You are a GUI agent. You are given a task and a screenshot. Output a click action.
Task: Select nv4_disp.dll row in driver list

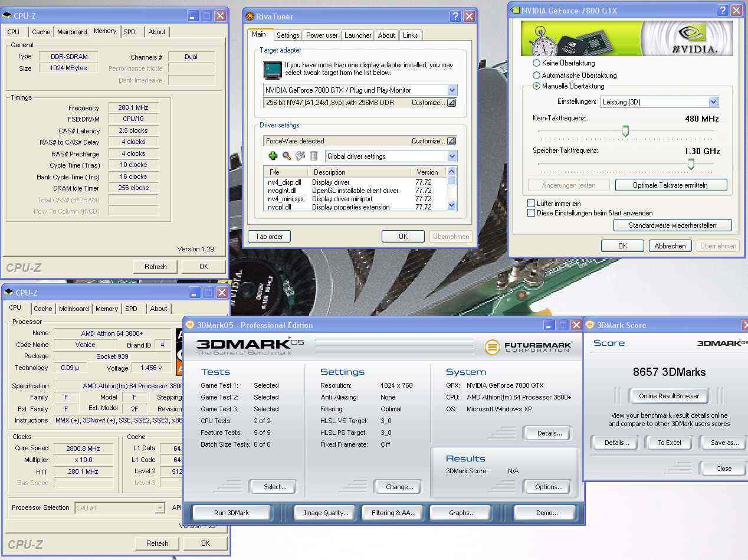[355, 182]
